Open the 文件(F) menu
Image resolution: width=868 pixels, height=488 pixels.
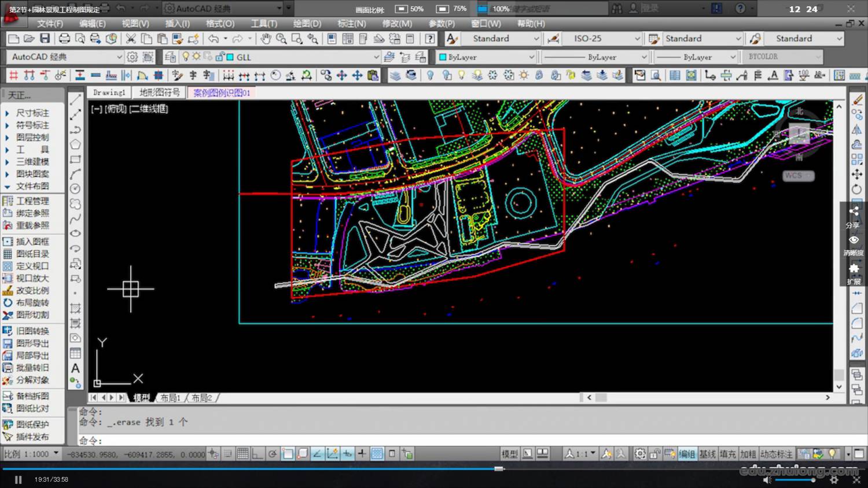(x=50, y=24)
